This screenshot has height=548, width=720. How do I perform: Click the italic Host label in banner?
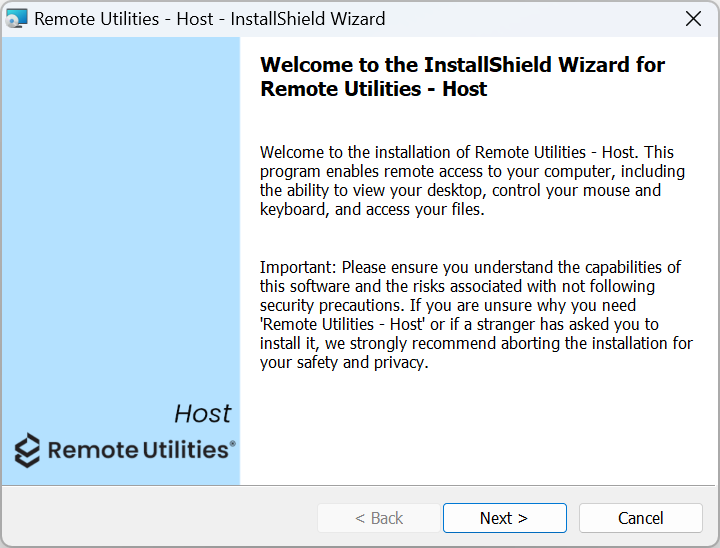pos(202,413)
